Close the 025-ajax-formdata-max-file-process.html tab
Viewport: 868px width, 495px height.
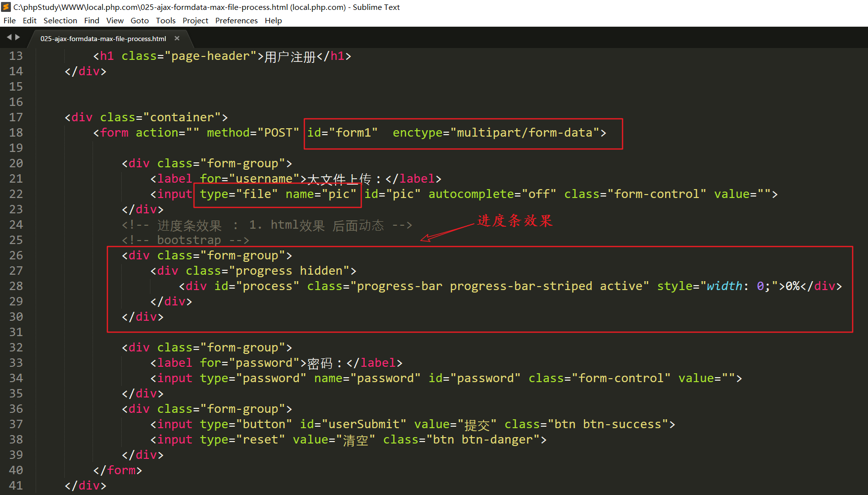coord(177,38)
